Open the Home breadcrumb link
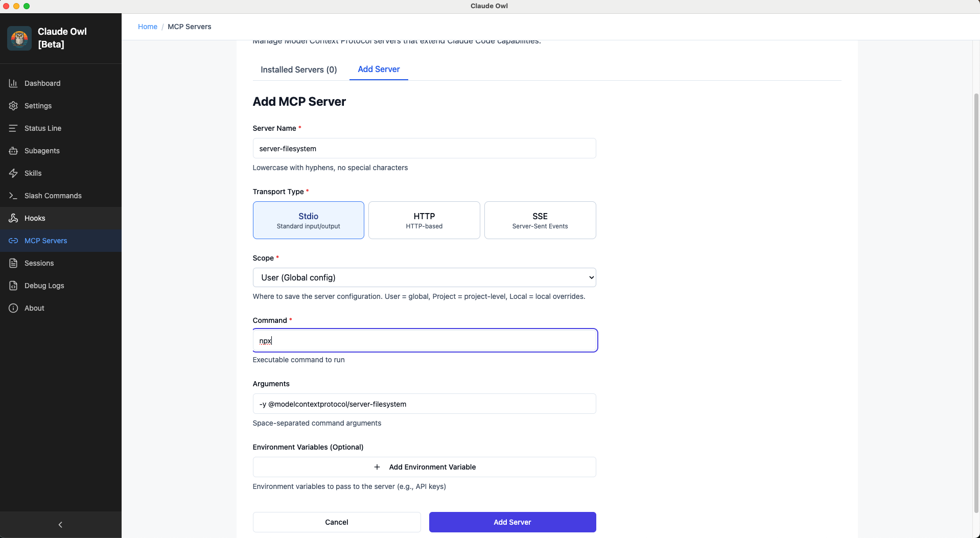The image size is (980, 538). pos(148,27)
